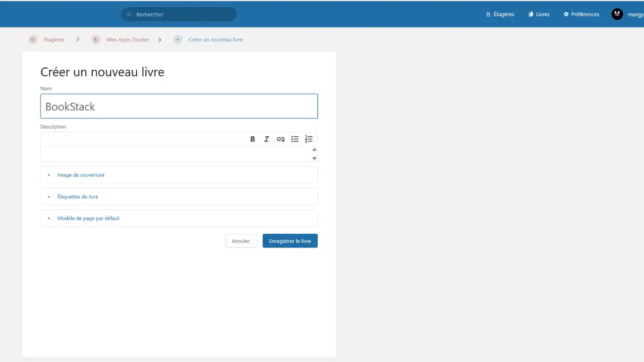Viewport: 644px width, 362px height.
Task: Click the Annuler button
Action: [x=241, y=241]
